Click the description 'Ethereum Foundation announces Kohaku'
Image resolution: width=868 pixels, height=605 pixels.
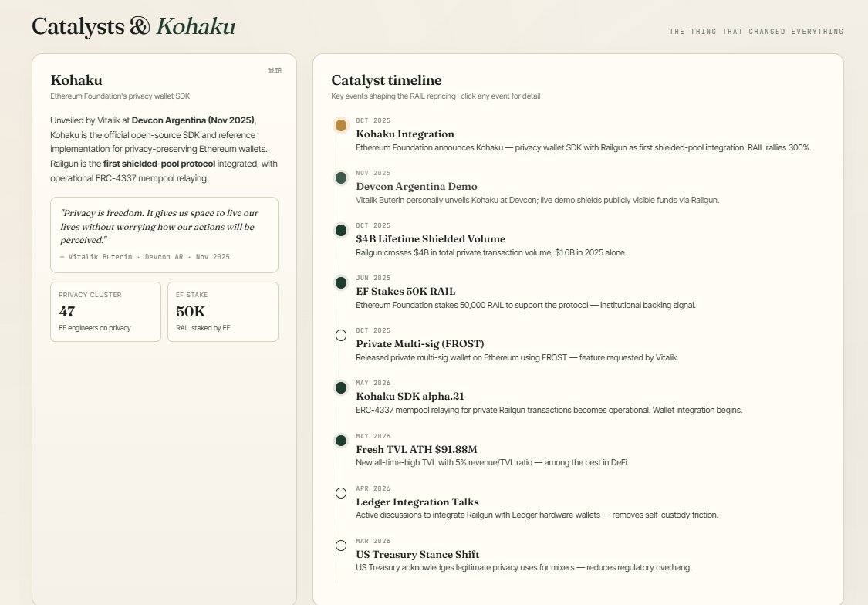(583, 148)
